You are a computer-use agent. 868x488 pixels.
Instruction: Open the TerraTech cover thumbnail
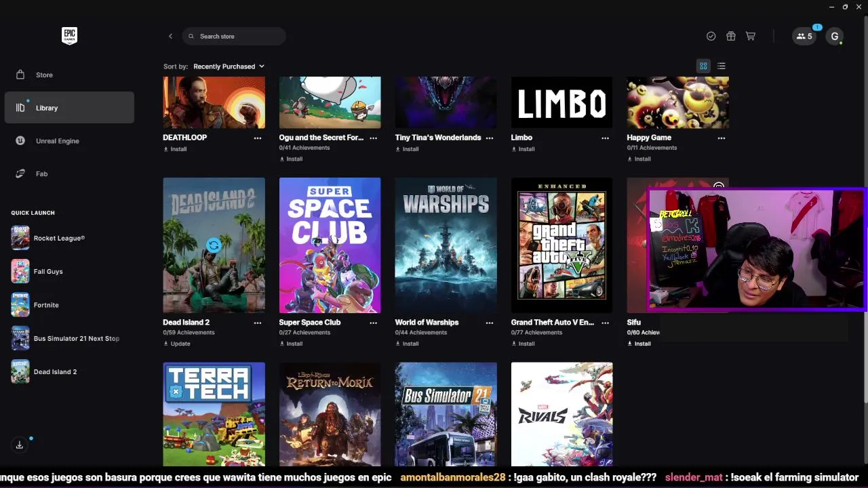point(214,414)
